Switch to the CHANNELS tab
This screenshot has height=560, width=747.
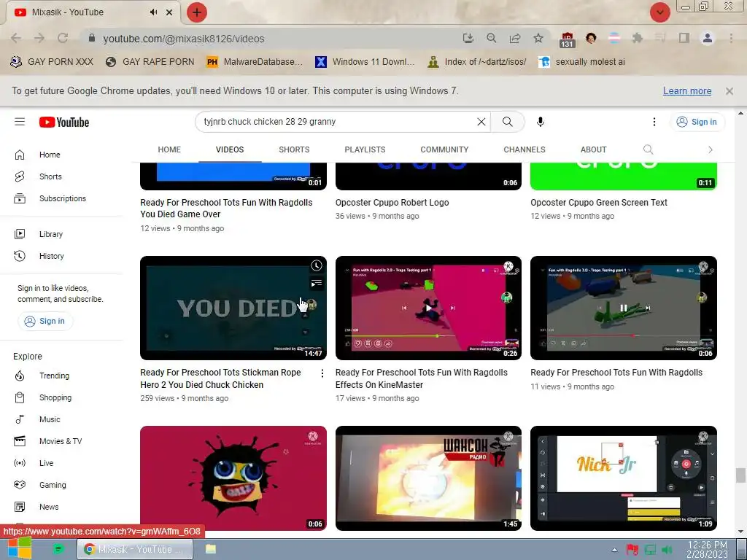tap(525, 149)
